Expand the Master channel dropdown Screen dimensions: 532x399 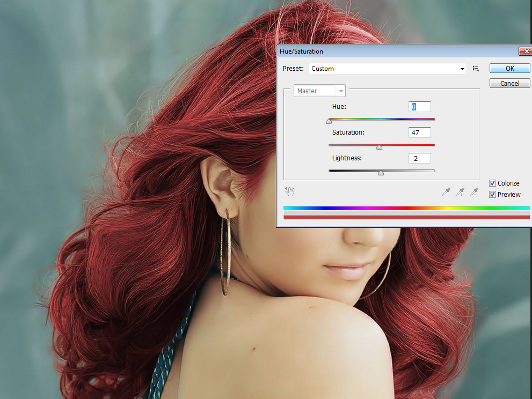click(319, 91)
